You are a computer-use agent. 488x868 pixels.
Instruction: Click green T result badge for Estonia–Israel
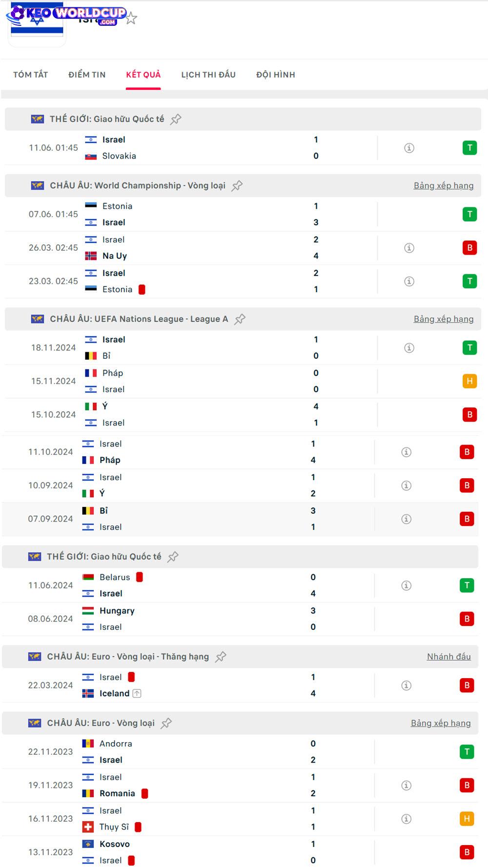coord(469,214)
